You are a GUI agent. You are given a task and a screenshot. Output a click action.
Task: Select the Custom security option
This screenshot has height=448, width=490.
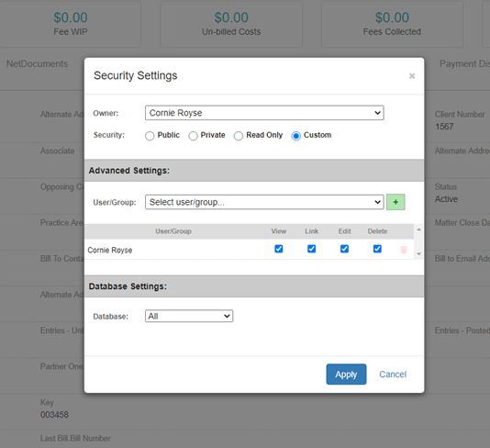click(296, 136)
